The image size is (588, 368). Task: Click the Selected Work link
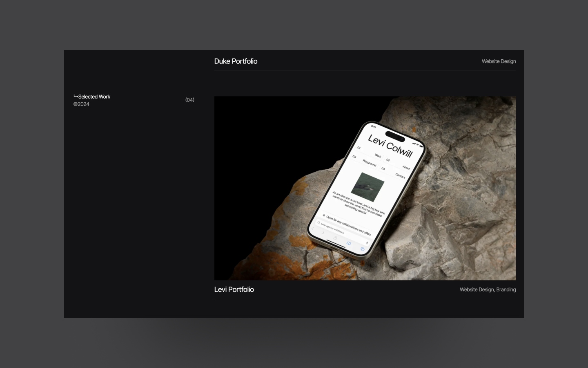[x=94, y=97]
